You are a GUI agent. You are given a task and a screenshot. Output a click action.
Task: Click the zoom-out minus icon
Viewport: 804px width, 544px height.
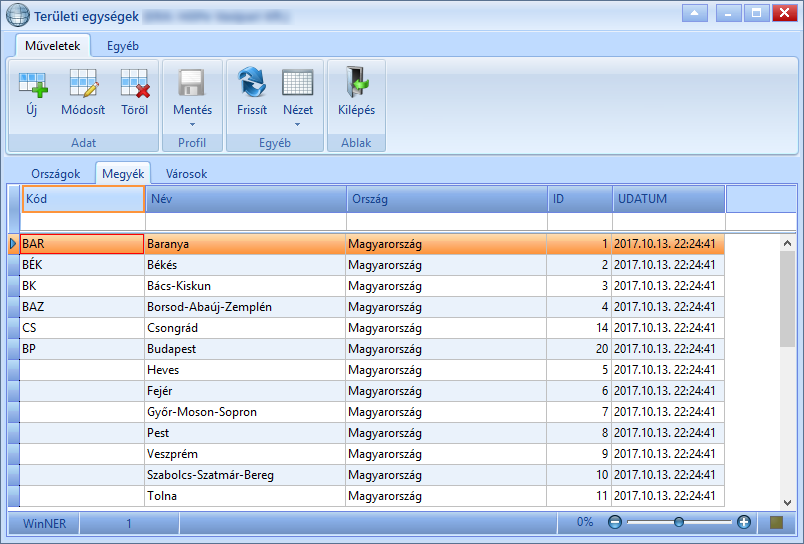(614, 522)
